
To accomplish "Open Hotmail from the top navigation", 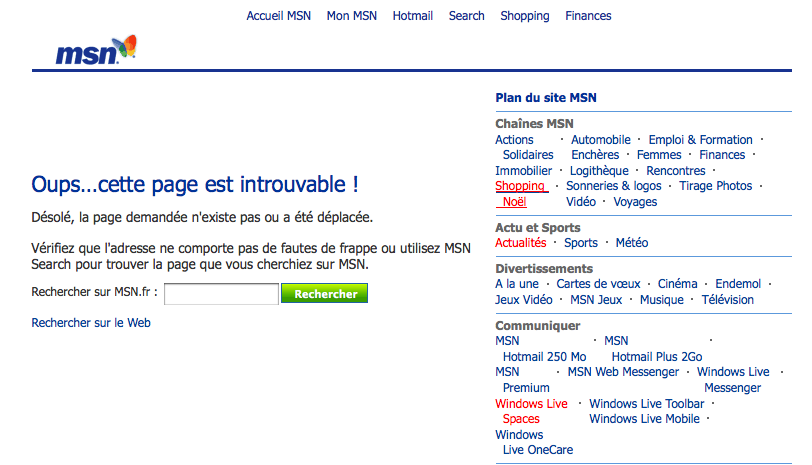I will [413, 16].
